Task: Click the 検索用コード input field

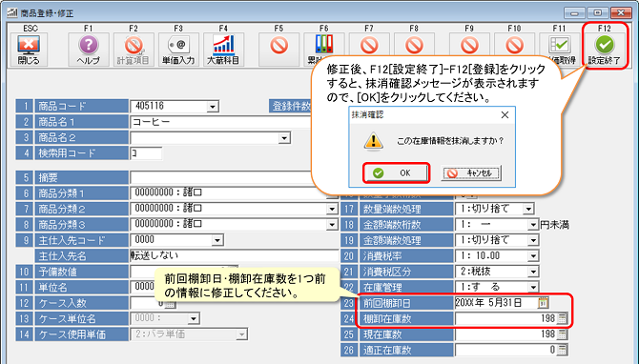Action: (146, 153)
